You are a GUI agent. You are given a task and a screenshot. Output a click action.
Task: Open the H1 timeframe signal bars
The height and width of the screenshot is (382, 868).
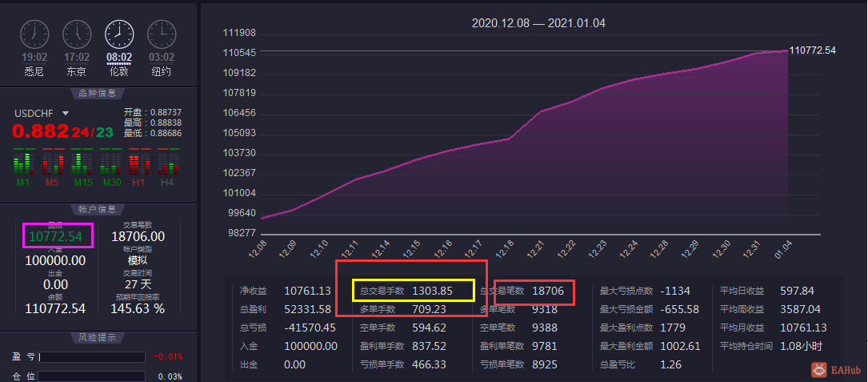[x=139, y=162]
